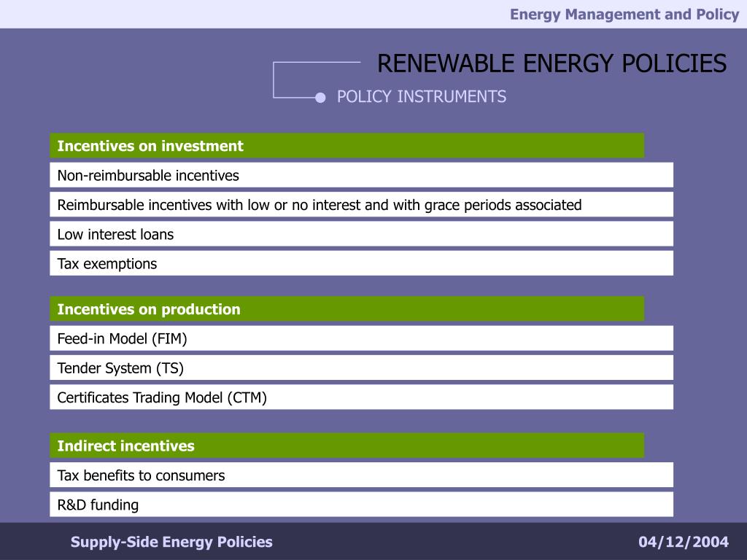This screenshot has width=747, height=560.
Task: Select 'Reimbursable incentives with low or no interest' row
Action: click(362, 205)
